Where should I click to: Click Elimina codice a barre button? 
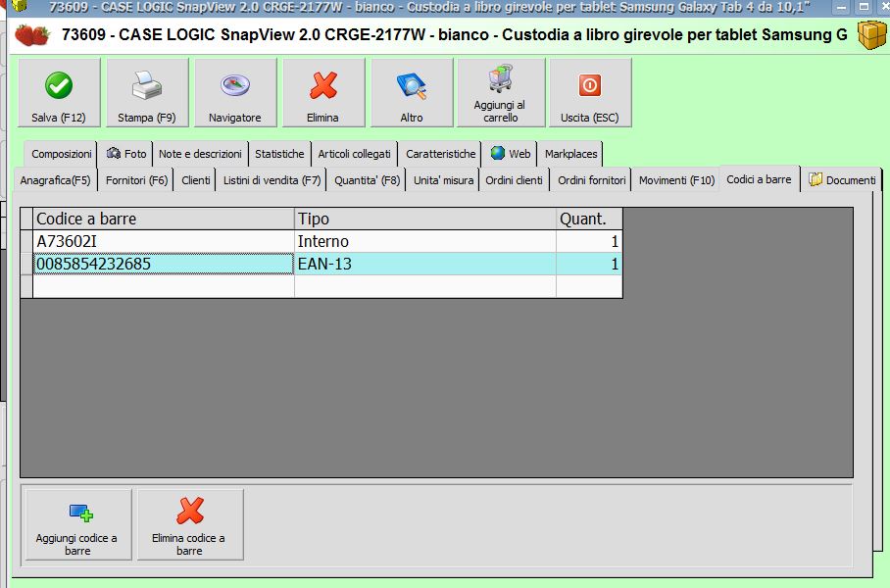190,524
